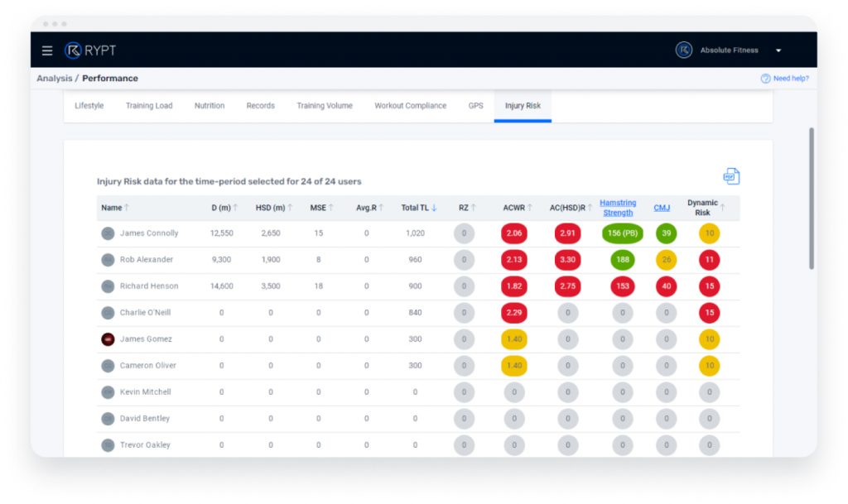Click Cameron Oliver Dynamic Risk 10 badge
The width and height of the screenshot is (848, 504).
pyautogui.click(x=710, y=366)
